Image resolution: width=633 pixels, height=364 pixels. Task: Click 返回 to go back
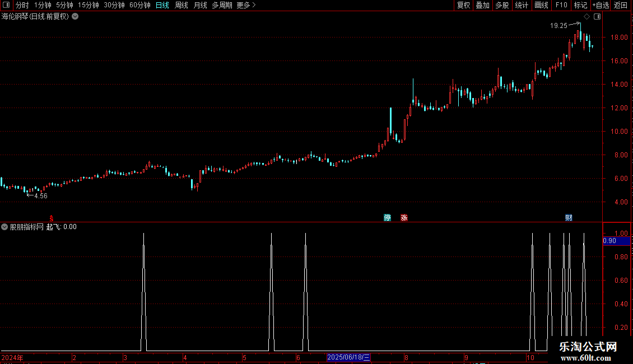point(621,5)
